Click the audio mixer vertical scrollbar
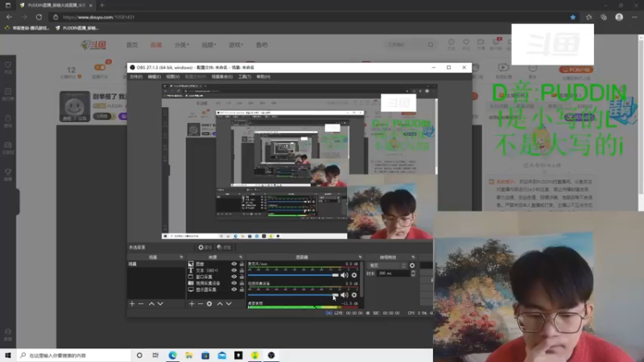This screenshot has width=644, height=362. 361,279
